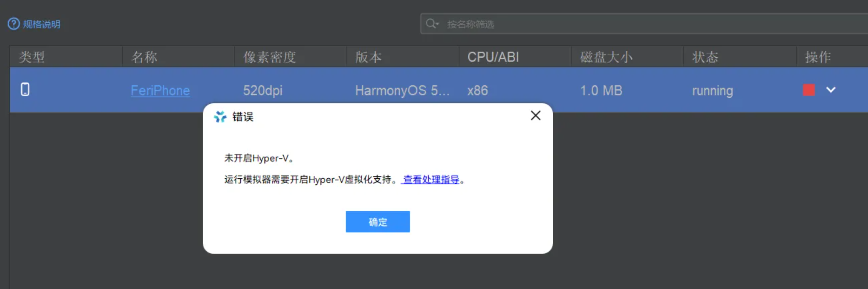Expand the actions chevron for FeriPhone

(831, 90)
